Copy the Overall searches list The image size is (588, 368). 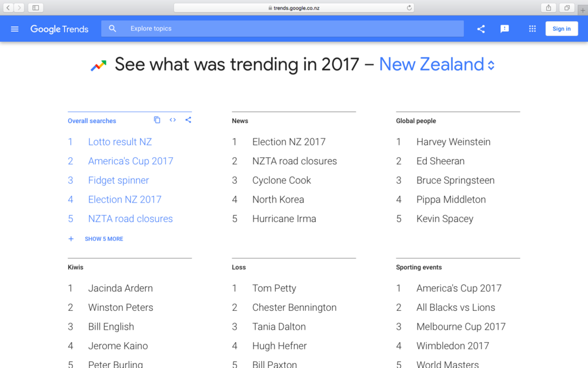(157, 120)
